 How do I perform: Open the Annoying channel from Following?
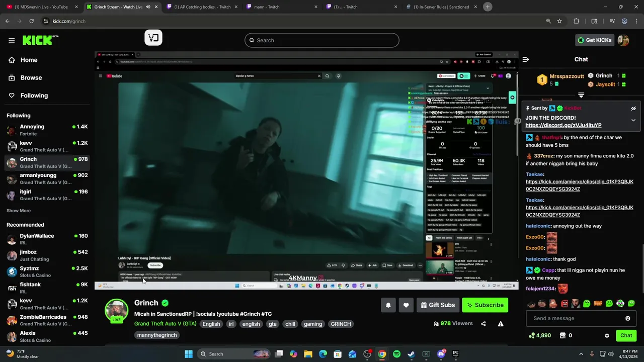[47, 130]
